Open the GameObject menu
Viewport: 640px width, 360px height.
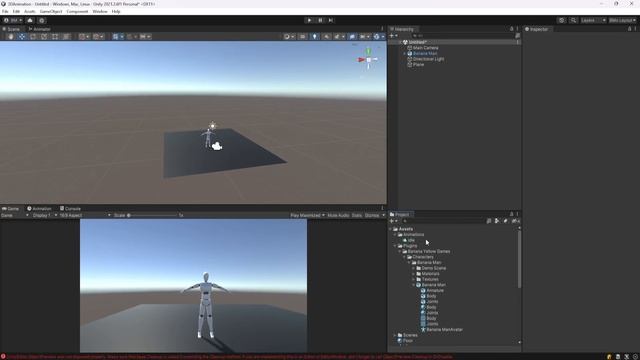pyautogui.click(x=51, y=11)
